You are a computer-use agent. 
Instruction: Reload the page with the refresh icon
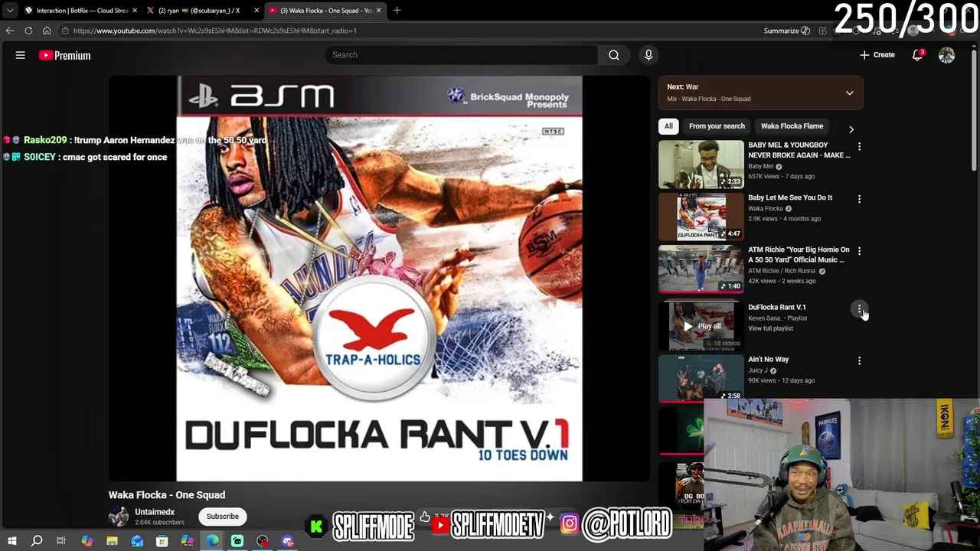click(x=28, y=31)
